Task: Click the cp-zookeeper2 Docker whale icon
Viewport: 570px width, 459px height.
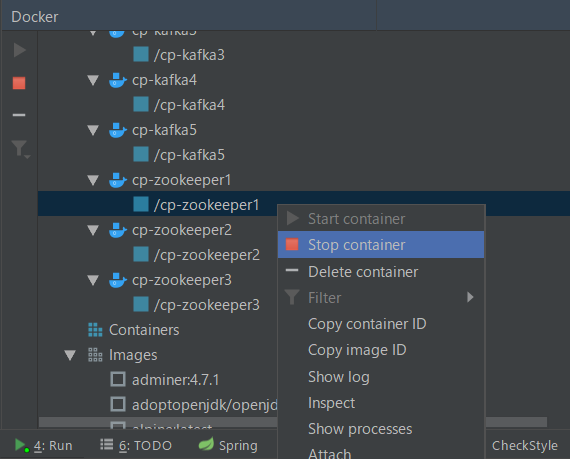Action: coord(118,230)
